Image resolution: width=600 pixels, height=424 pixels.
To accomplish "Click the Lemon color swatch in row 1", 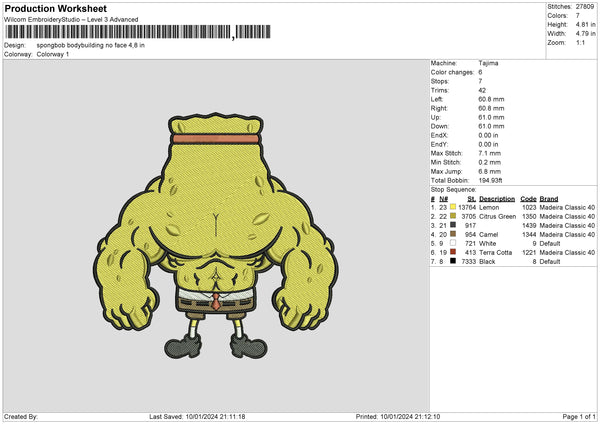I will click(x=453, y=207).
